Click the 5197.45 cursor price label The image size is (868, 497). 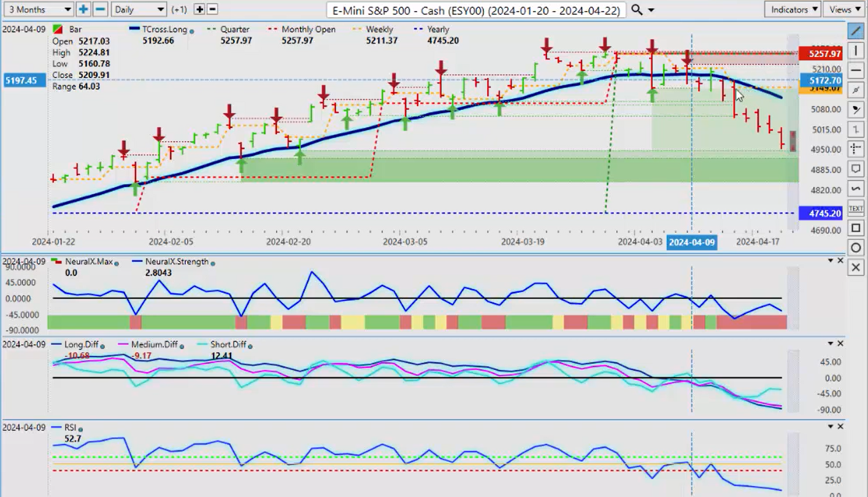(24, 80)
